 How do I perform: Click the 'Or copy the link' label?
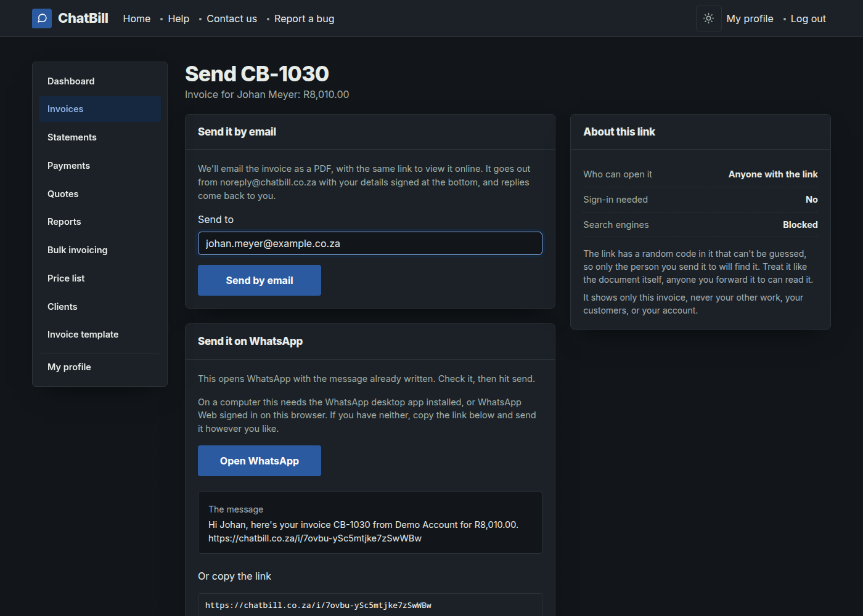pos(234,576)
